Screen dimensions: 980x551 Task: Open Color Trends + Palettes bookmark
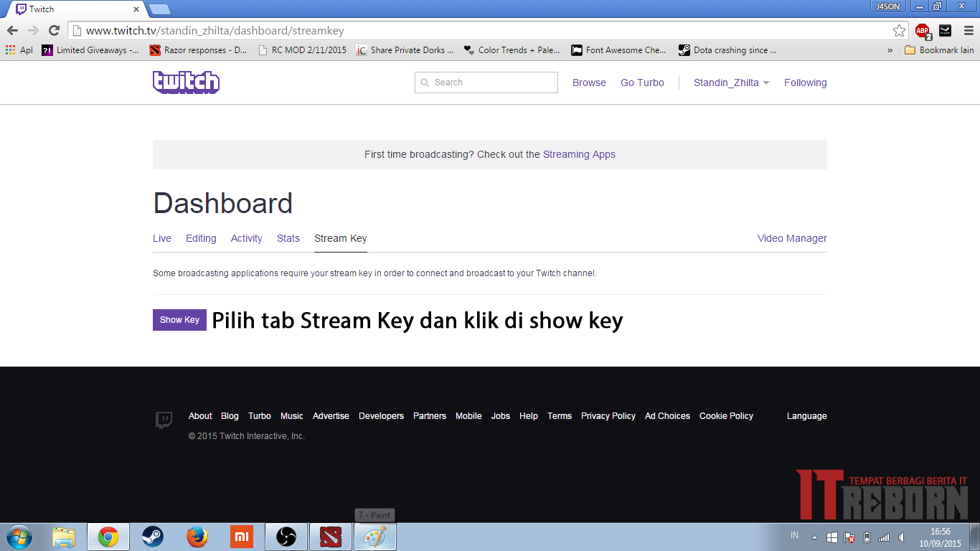512,50
